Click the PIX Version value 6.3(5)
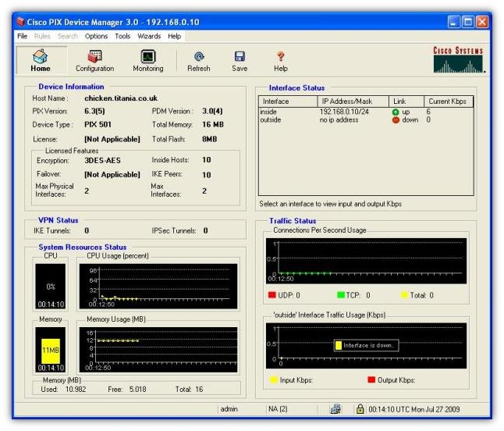Viewport: 504px width, 431px height. point(94,112)
